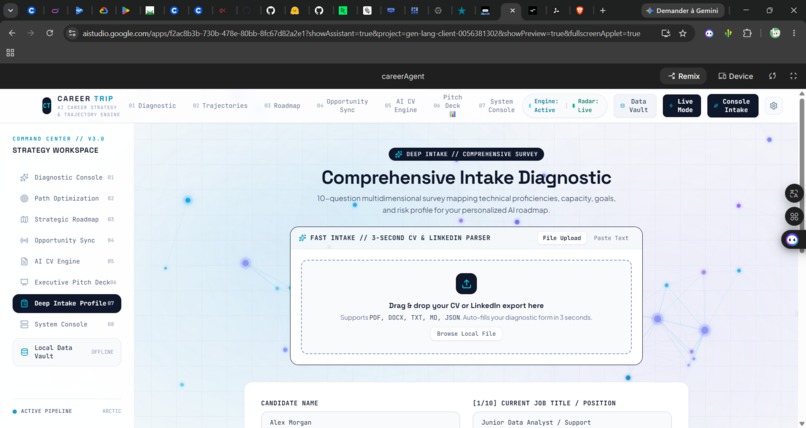The height and width of the screenshot is (428, 806).
Task: Switch to File Upload input mode
Action: click(x=562, y=238)
